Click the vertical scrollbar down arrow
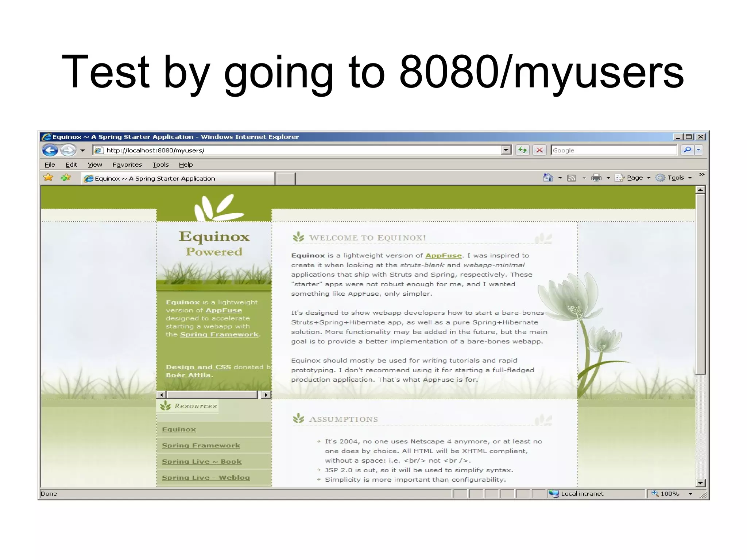747x560 pixels. pos(700,483)
